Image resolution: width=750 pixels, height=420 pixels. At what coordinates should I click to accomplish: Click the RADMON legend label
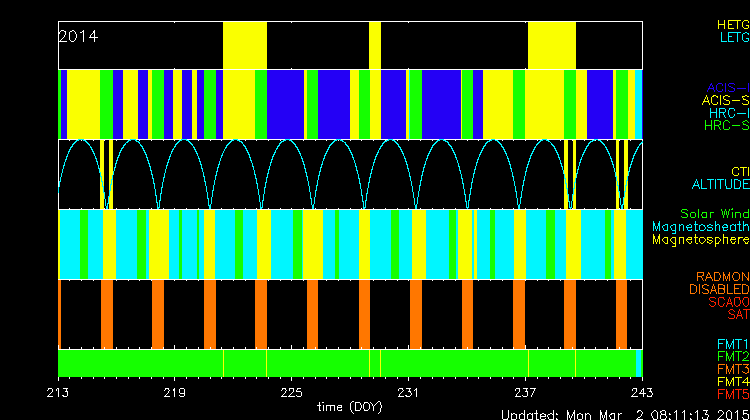(723, 276)
